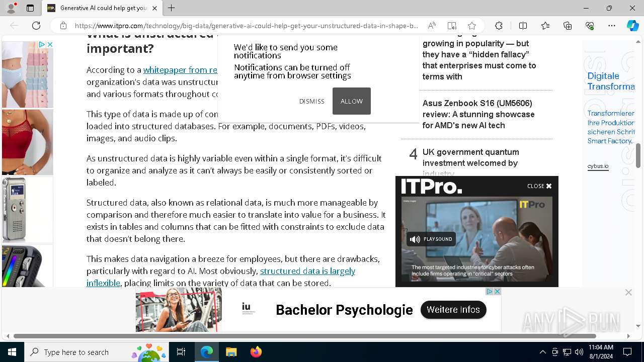Image resolution: width=644 pixels, height=362 pixels.
Task: Open the Copilot sidebar icon
Action: pos(632,26)
